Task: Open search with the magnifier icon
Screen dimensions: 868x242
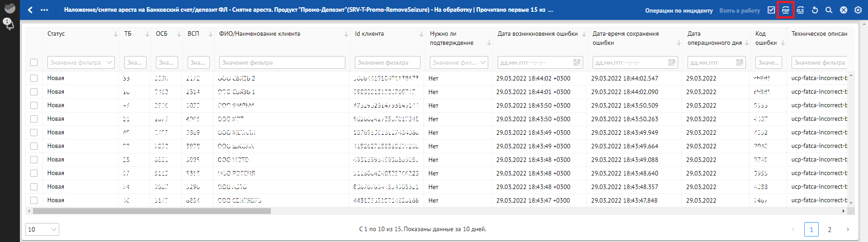Action: click(829, 10)
